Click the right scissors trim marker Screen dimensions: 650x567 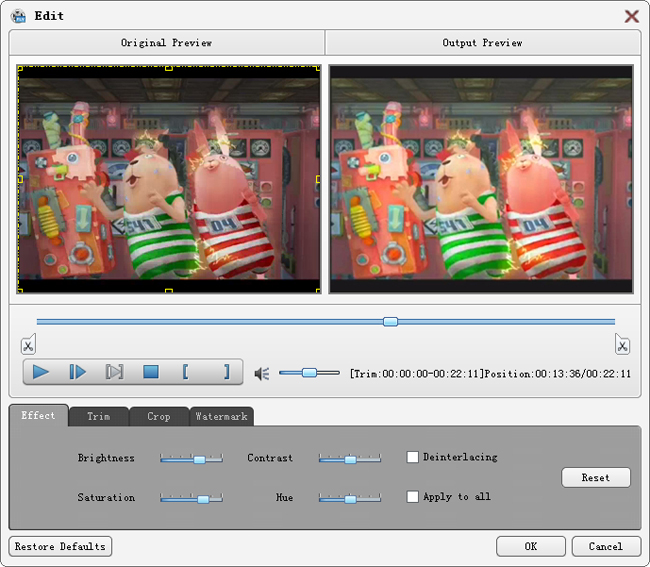click(x=622, y=344)
